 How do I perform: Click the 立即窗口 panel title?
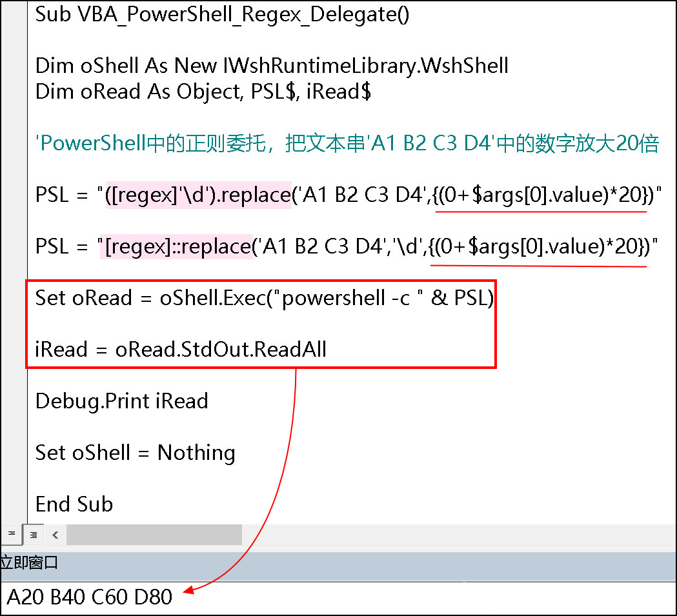(29, 563)
